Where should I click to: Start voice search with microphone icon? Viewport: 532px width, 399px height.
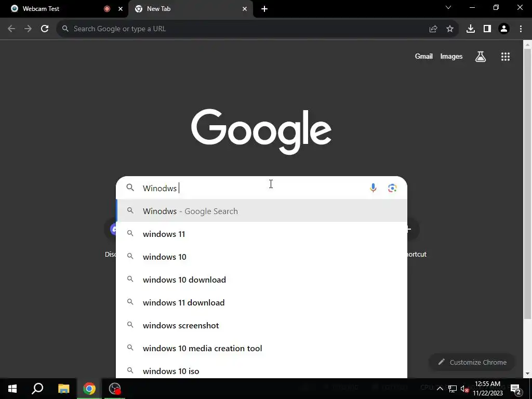pyautogui.click(x=373, y=188)
